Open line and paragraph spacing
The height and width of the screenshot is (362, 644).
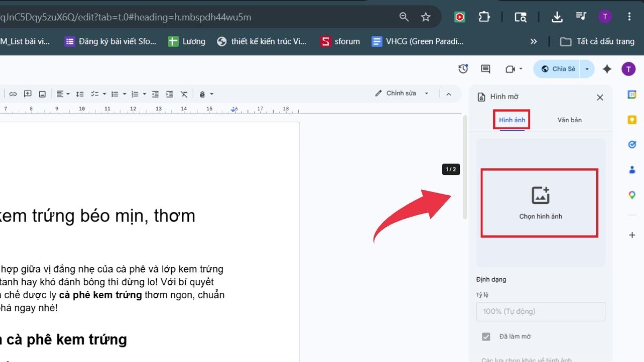pyautogui.click(x=79, y=94)
